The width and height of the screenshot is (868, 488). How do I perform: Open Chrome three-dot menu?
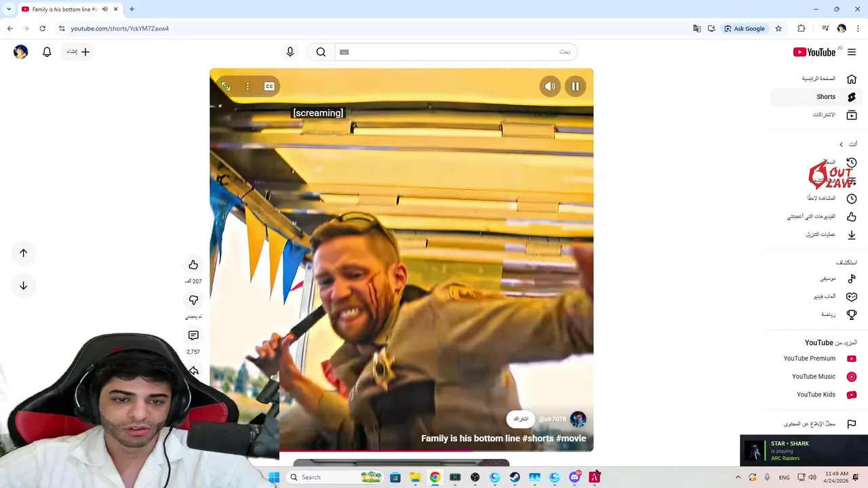coord(858,28)
